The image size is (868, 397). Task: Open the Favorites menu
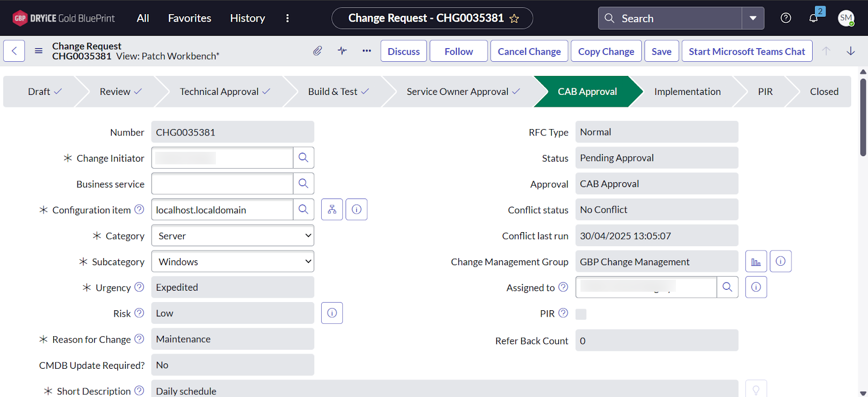(189, 18)
